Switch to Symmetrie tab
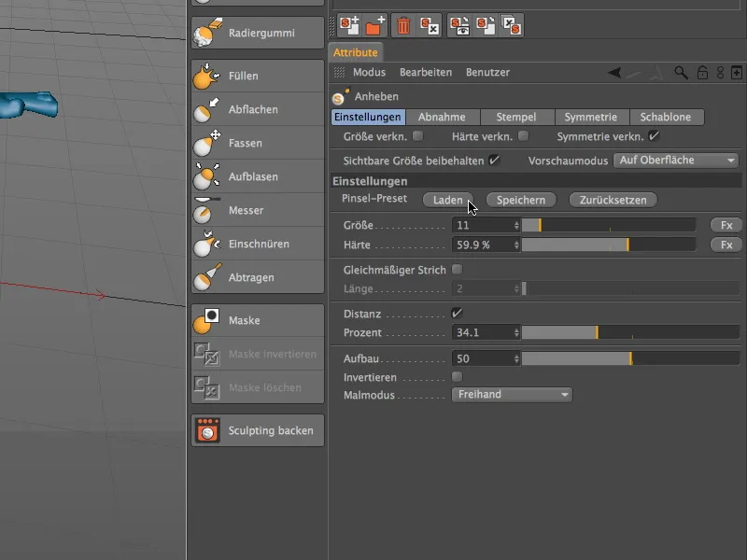747x560 pixels. [x=591, y=118]
